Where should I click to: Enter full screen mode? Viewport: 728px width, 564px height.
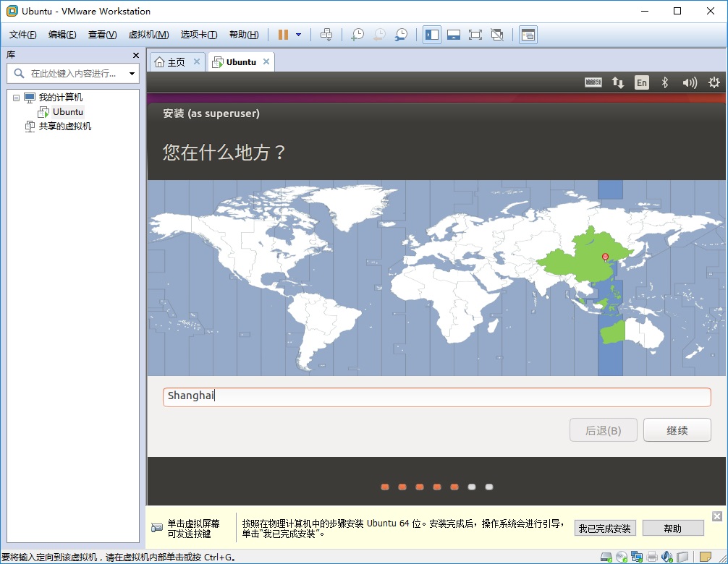[475, 35]
